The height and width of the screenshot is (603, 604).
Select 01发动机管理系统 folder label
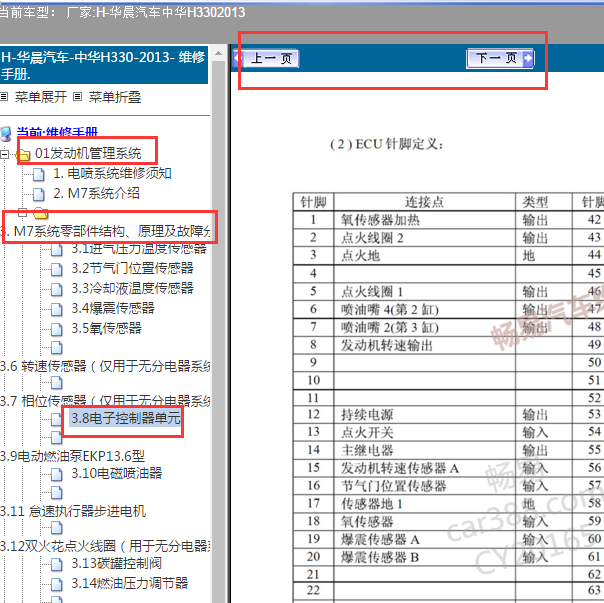coord(88,153)
